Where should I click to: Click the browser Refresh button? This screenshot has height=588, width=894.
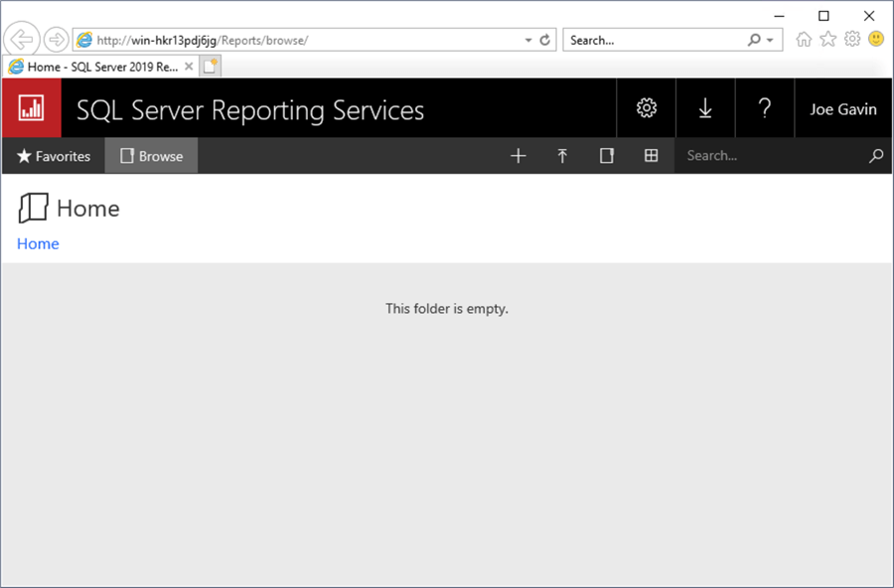point(544,41)
